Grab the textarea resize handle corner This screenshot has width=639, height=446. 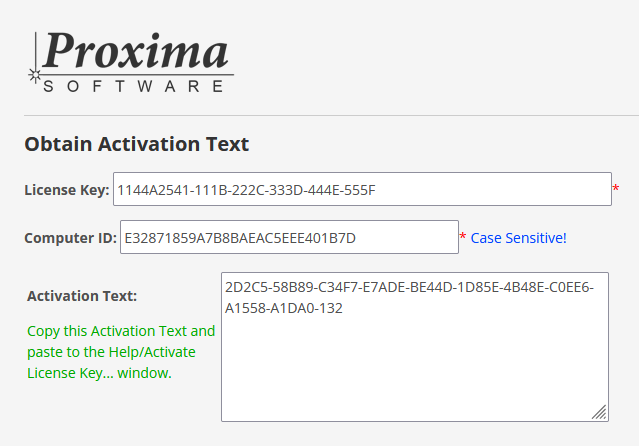pyautogui.click(x=599, y=412)
